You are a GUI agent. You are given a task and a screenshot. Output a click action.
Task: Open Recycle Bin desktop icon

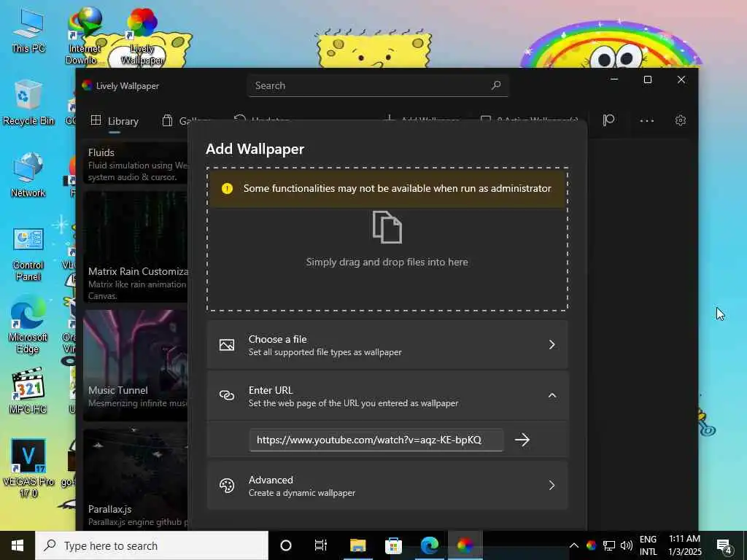point(28,102)
